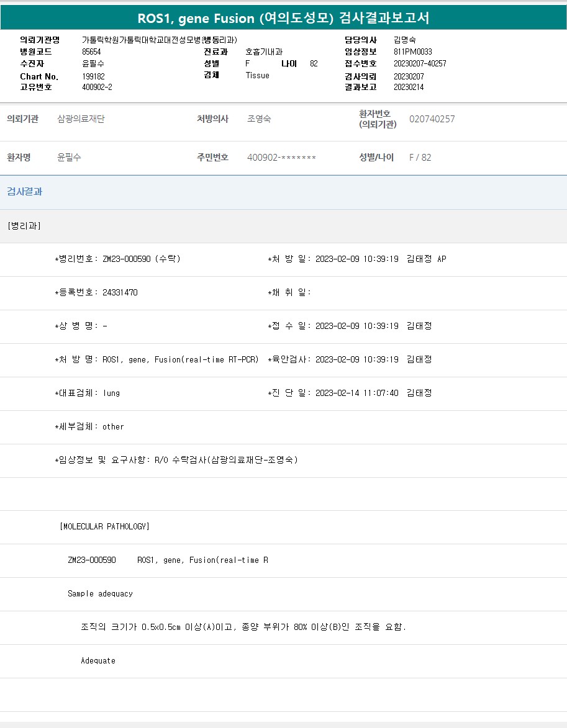Click the representative specimen value lung

click(111, 393)
